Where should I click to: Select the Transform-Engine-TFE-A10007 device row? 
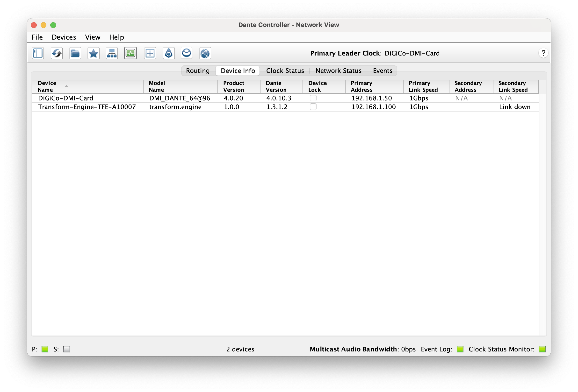[x=286, y=107]
